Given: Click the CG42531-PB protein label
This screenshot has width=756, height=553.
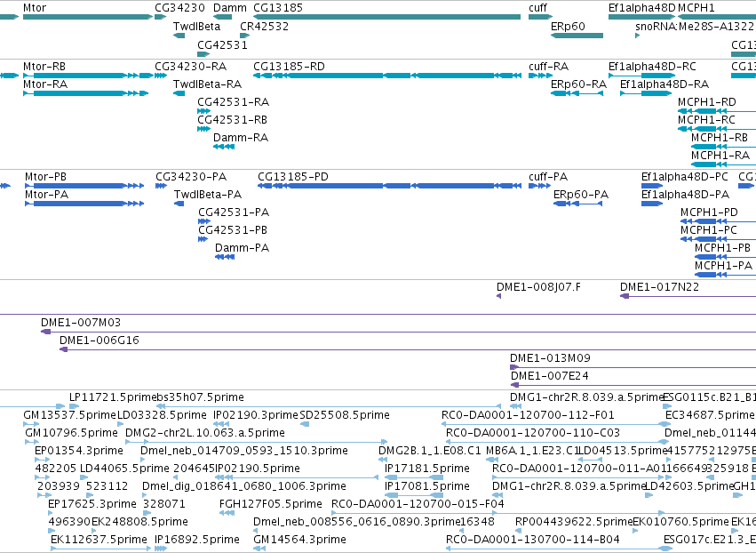Looking at the screenshot, I should (233, 230).
